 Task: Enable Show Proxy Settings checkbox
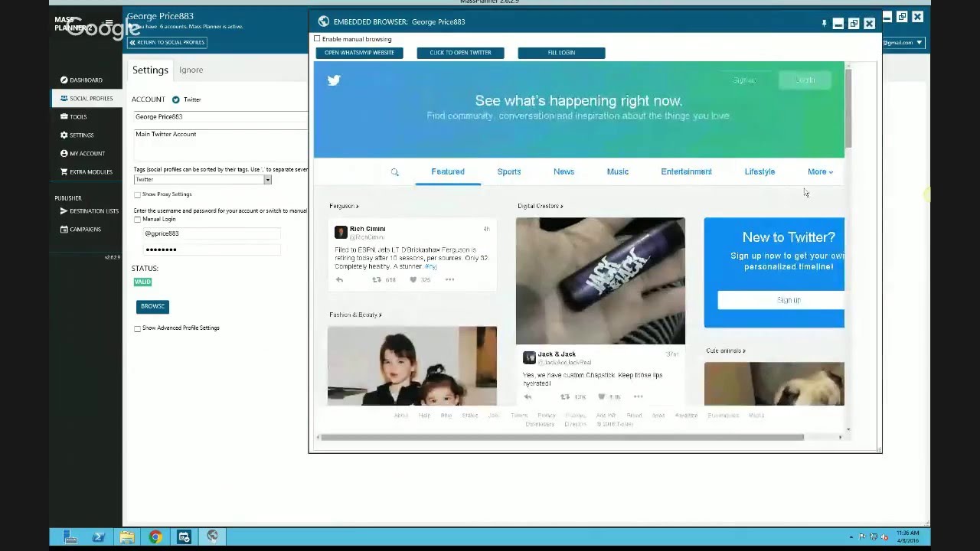(x=137, y=194)
